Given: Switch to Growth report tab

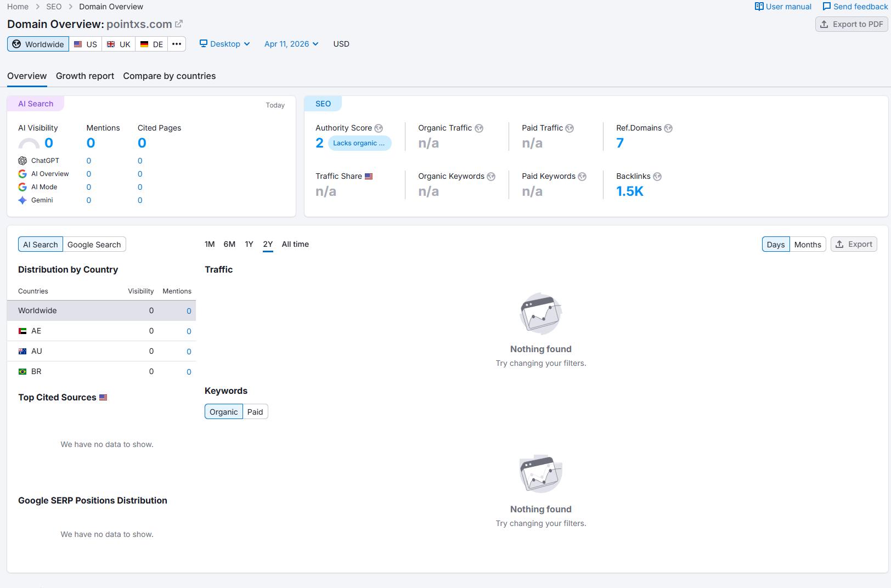Looking at the screenshot, I should tap(85, 76).
